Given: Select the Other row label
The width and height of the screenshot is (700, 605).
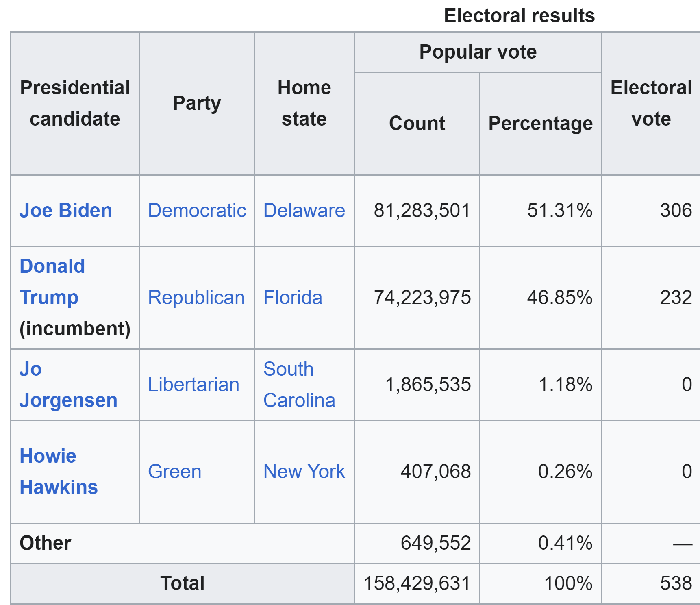Looking at the screenshot, I should pyautogui.click(x=46, y=543).
